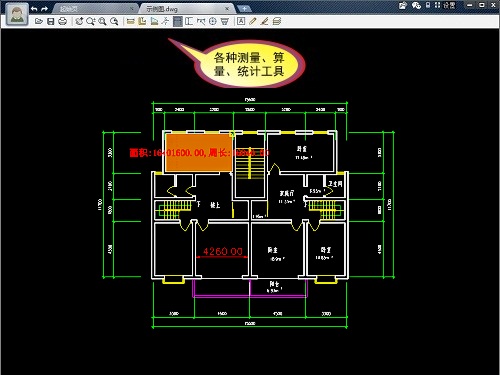Choose the yellow triangle angle measuring tool

point(154,21)
